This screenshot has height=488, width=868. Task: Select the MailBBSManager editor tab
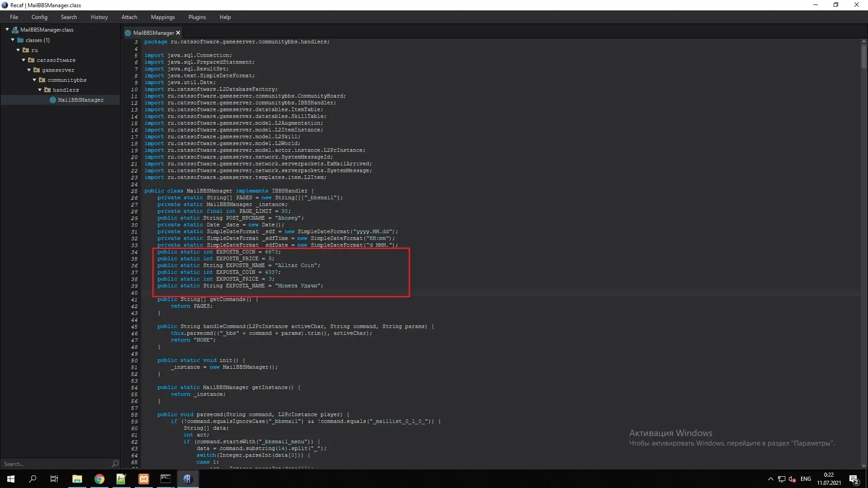(x=153, y=33)
